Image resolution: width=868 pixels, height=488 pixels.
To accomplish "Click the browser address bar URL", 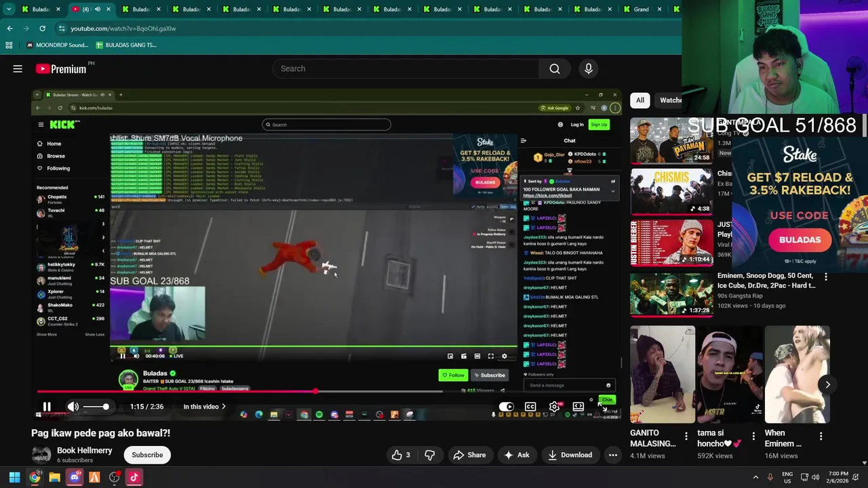I will [x=123, y=28].
